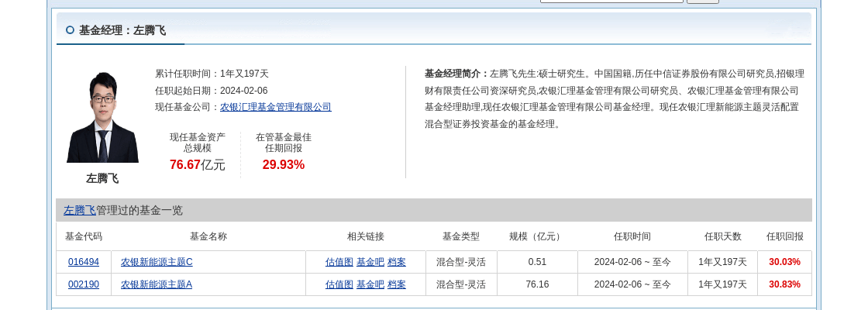868x310 pixels.
Task: Click the 左腾飞 name under the photo
Action: click(x=102, y=178)
